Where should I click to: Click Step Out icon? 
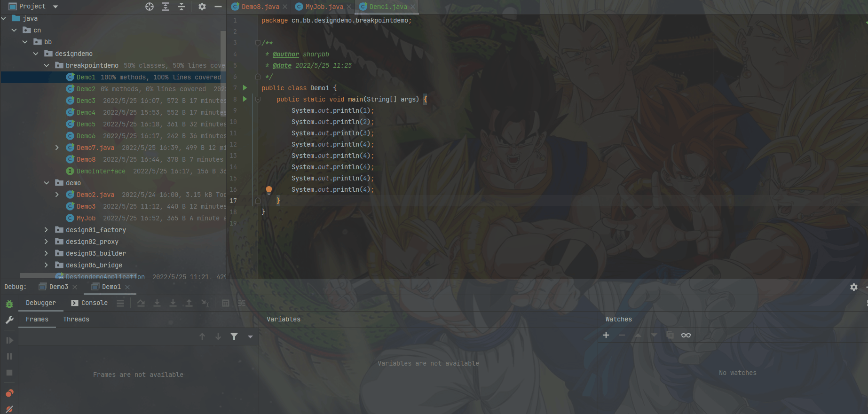click(189, 303)
